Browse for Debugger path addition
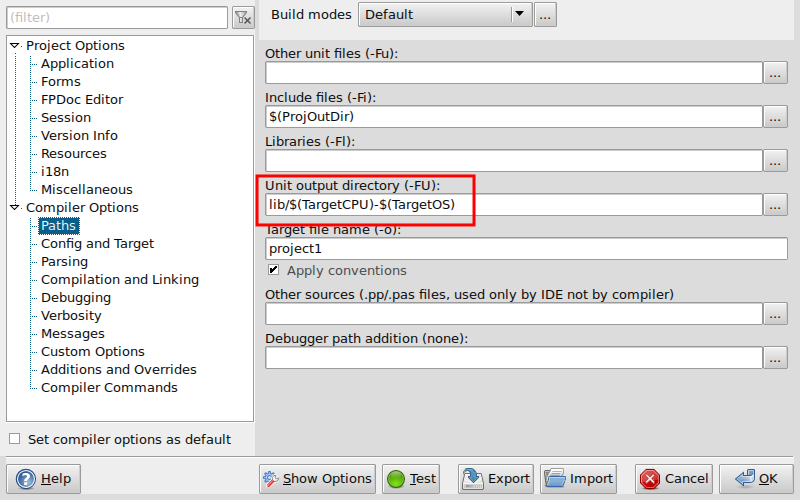Viewport: 800px width, 500px height. (775, 358)
